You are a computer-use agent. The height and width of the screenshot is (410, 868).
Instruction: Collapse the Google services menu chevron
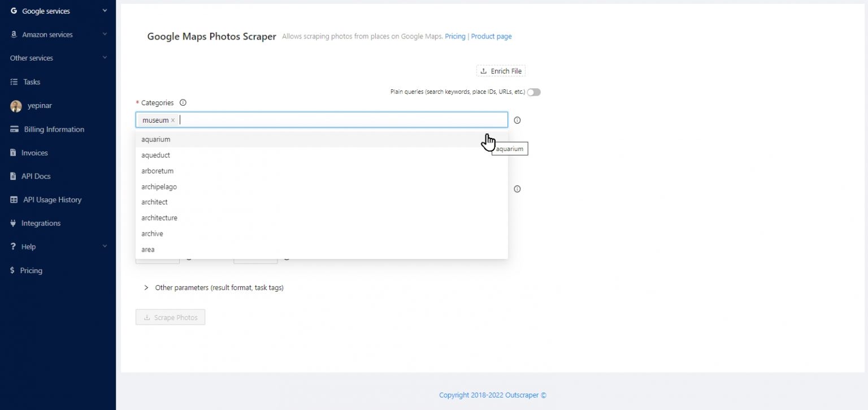click(104, 10)
